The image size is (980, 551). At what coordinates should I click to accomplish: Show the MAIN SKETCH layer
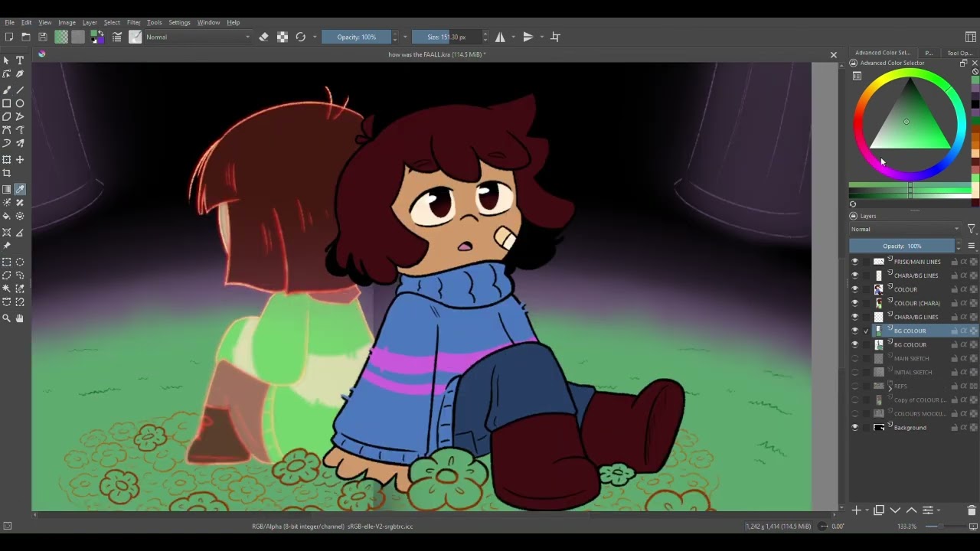click(x=855, y=358)
